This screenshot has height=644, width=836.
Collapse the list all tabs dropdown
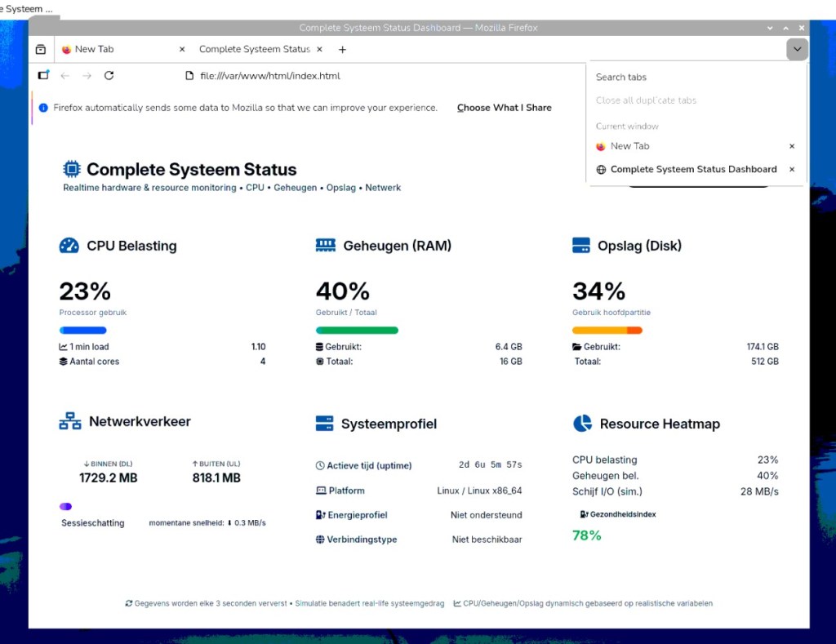(x=798, y=50)
